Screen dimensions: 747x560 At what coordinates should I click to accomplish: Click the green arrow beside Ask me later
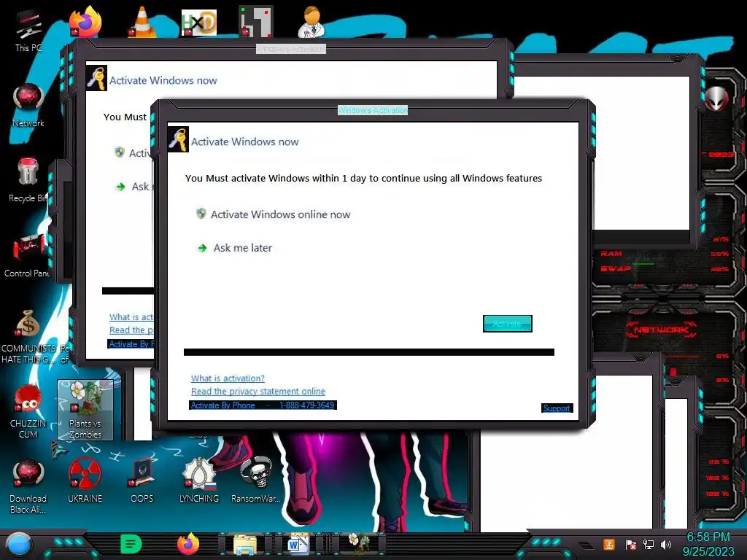tap(202, 248)
